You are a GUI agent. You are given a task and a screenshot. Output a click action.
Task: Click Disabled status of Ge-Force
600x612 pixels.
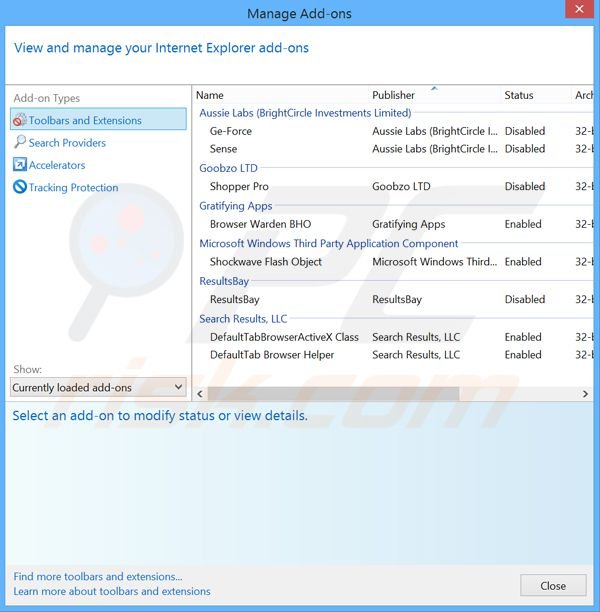click(x=525, y=131)
